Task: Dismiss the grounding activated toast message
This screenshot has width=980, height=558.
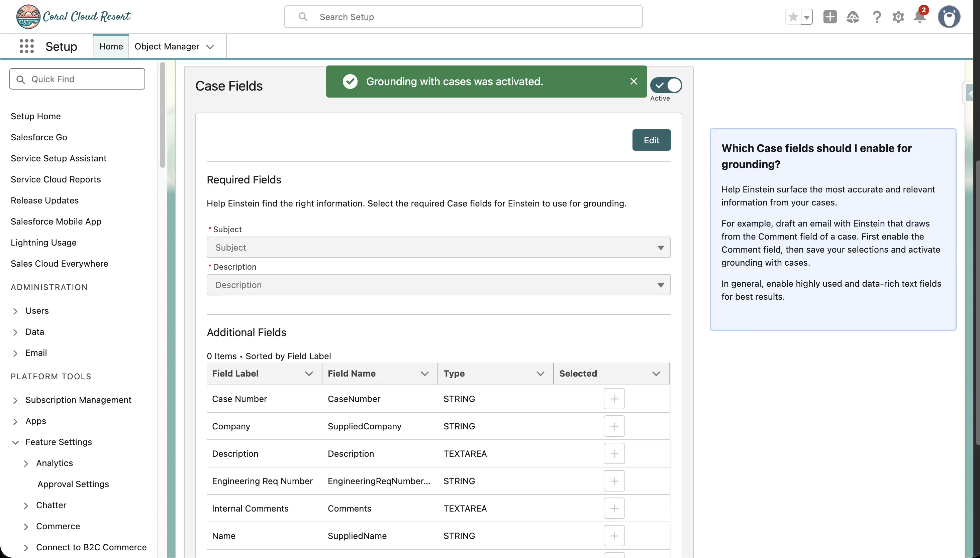Action: point(633,81)
